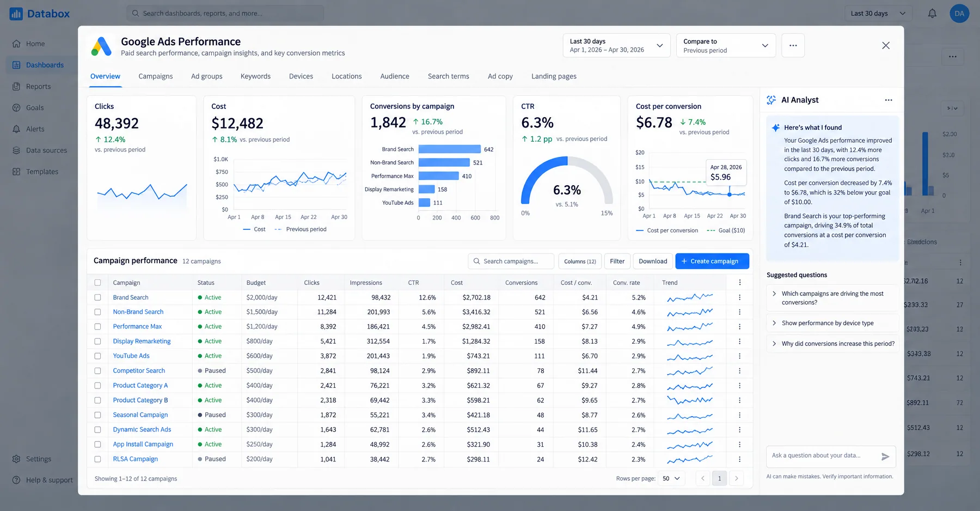Viewport: 980px width, 511px height.
Task: Click the Search campaigns input field
Action: [x=511, y=261]
